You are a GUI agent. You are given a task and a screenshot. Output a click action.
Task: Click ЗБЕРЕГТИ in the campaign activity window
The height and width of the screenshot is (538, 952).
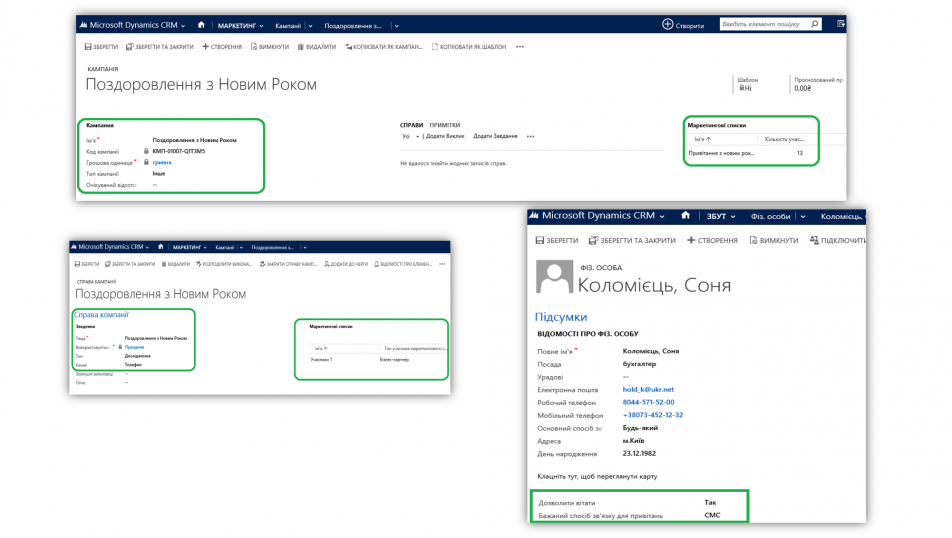[87, 264]
